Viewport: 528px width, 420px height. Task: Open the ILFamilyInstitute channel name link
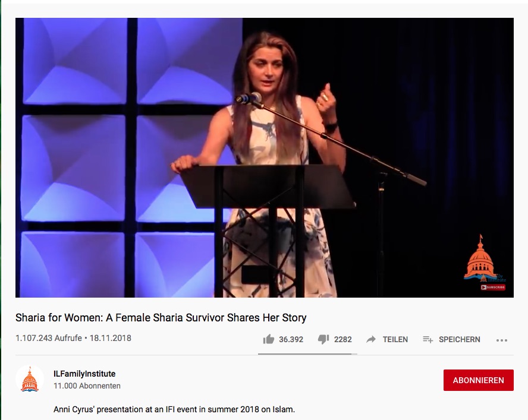(84, 374)
